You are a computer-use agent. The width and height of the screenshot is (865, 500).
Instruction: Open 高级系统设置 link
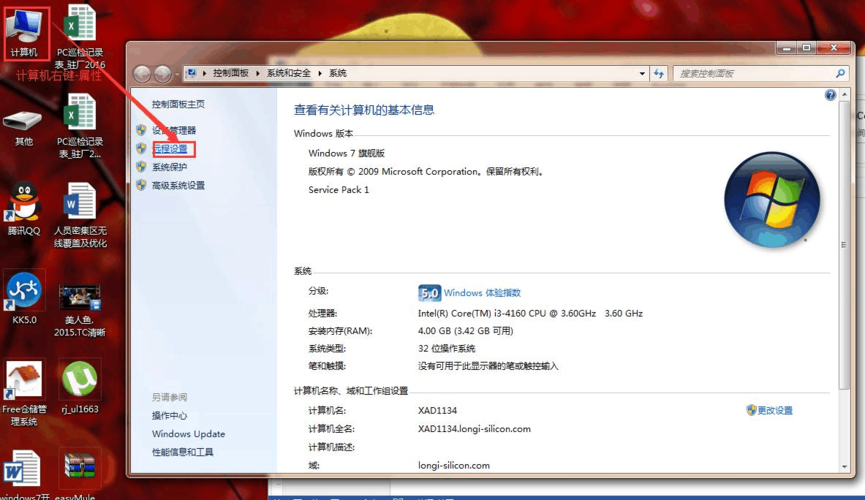pos(178,185)
